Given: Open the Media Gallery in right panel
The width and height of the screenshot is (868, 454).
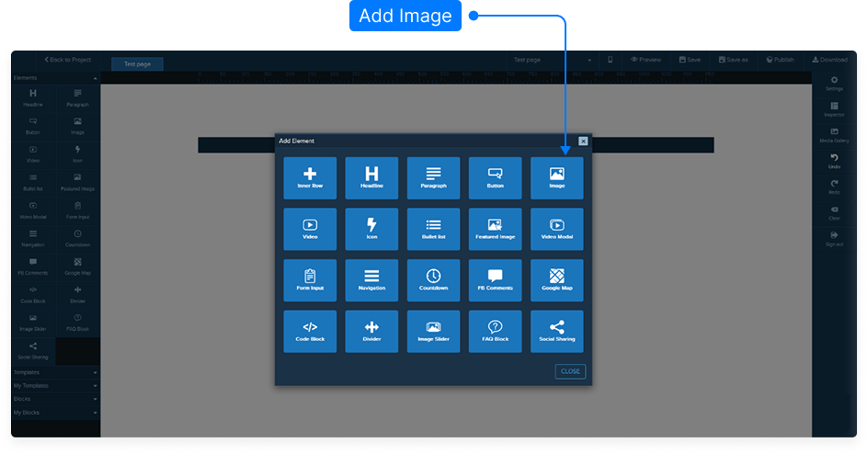Looking at the screenshot, I should pos(834,135).
